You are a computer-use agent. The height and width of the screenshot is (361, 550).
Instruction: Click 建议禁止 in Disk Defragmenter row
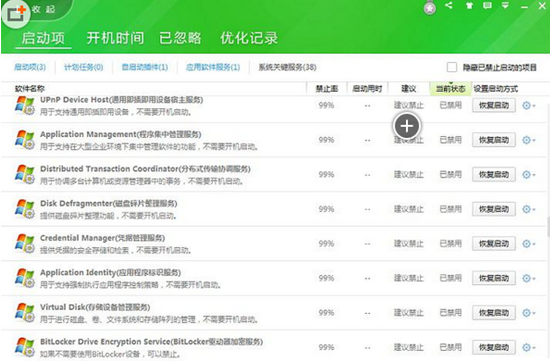[409, 209]
